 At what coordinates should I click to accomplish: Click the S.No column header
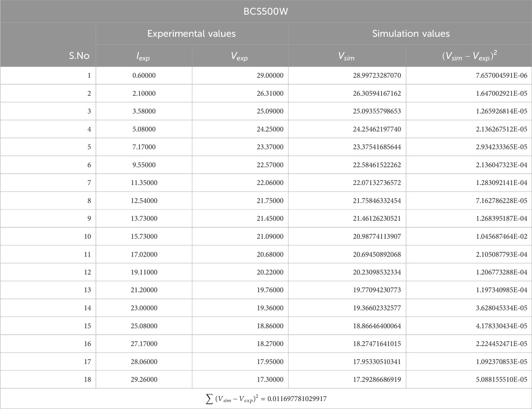[79, 55]
